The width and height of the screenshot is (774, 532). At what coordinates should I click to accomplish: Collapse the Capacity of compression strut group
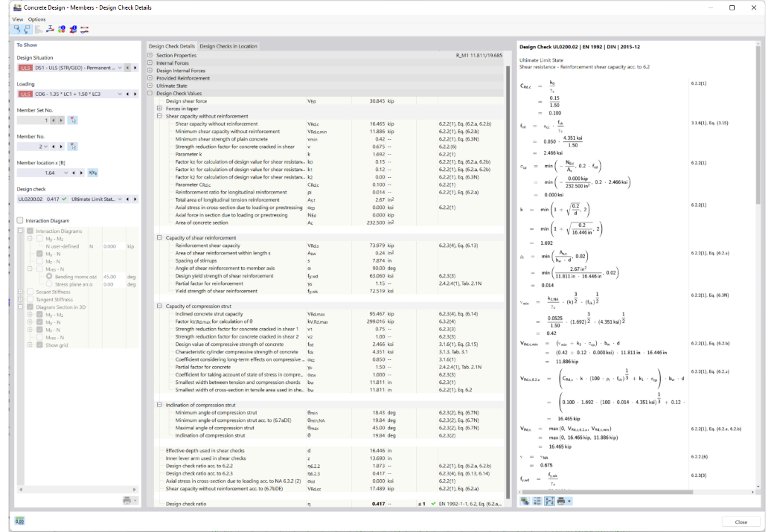tap(159, 306)
